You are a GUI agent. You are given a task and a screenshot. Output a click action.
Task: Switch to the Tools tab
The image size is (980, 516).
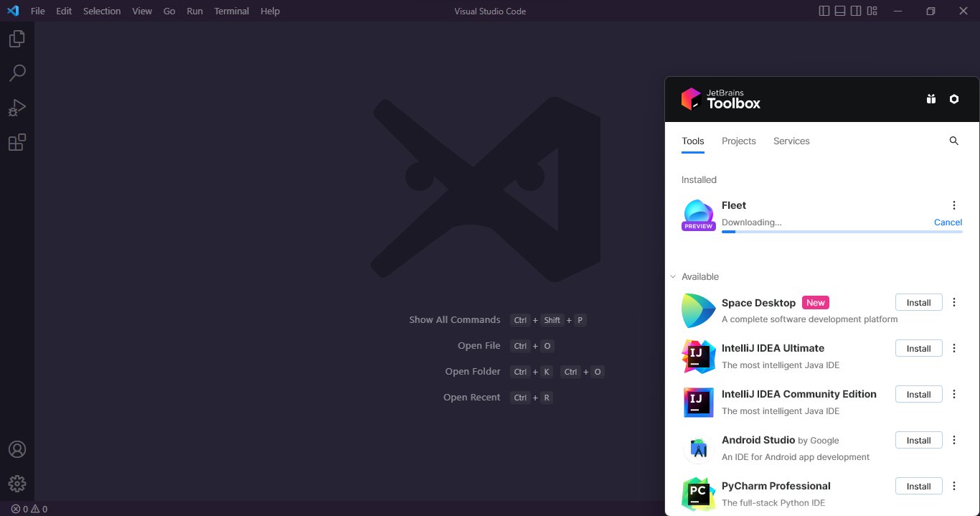[x=693, y=141]
